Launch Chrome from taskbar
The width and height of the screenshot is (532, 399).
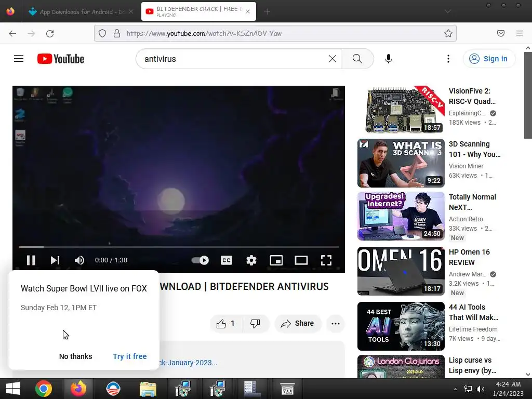(x=44, y=389)
